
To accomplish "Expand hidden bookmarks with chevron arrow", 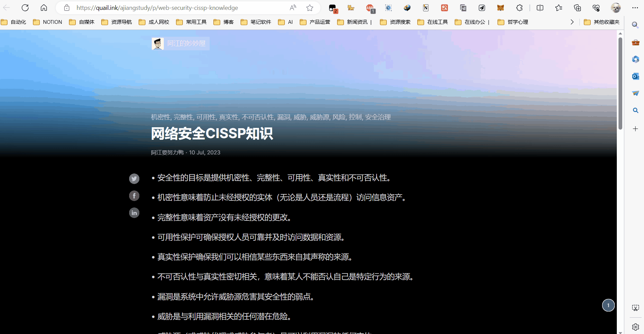I will [572, 22].
